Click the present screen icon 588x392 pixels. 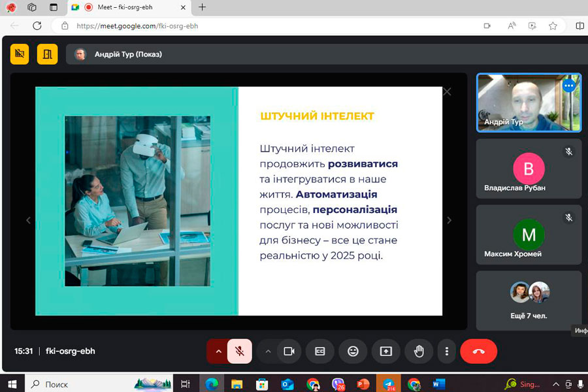[x=386, y=351]
